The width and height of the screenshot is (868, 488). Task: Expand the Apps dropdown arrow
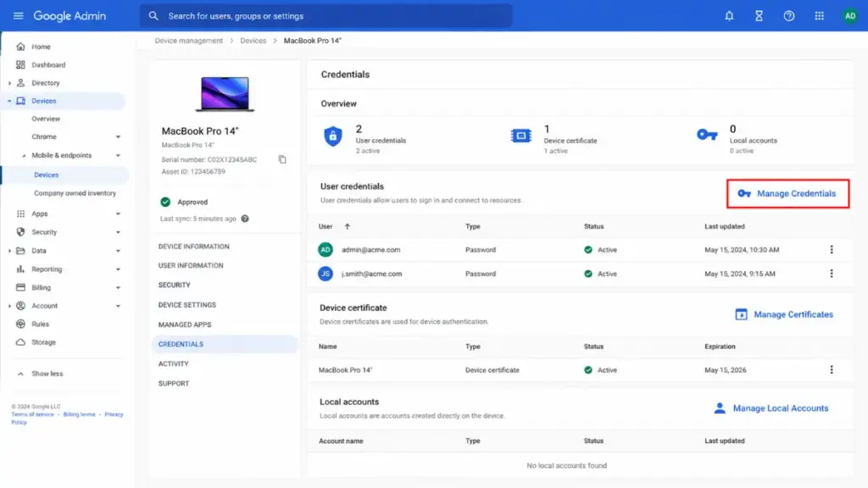[118, 213]
